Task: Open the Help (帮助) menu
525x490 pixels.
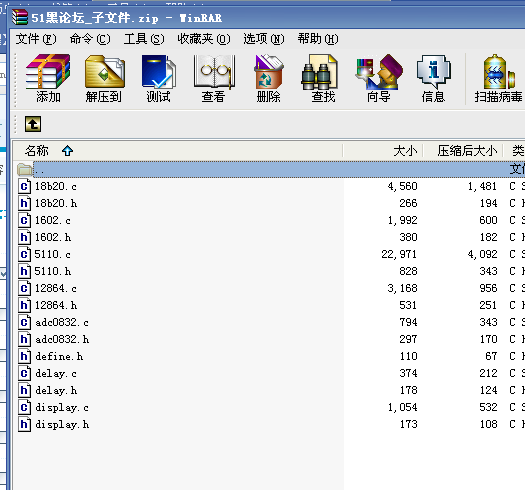Action: coord(318,39)
